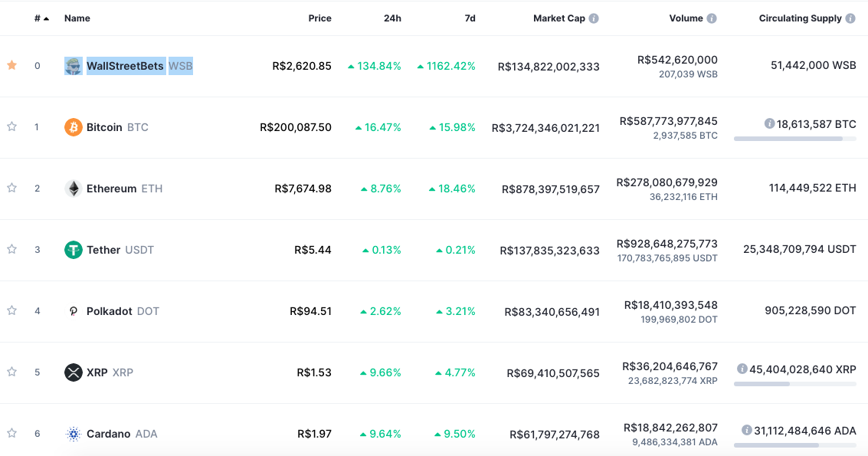Click the green Tether logo
The width and height of the screenshot is (868, 456).
(73, 250)
